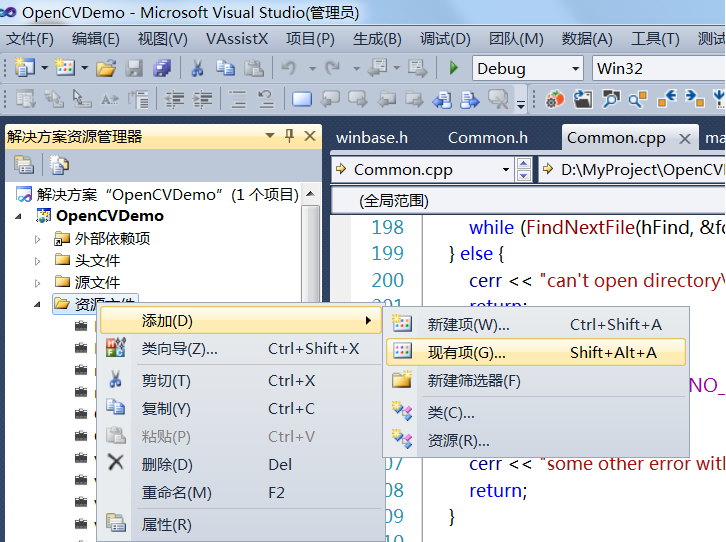Click the Show All Files icon in Solution Explorer
This screenshot has height=542, width=726.
(x=59, y=165)
